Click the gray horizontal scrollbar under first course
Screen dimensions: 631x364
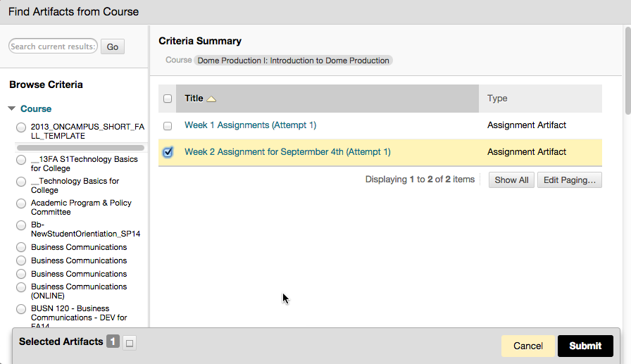80,148
